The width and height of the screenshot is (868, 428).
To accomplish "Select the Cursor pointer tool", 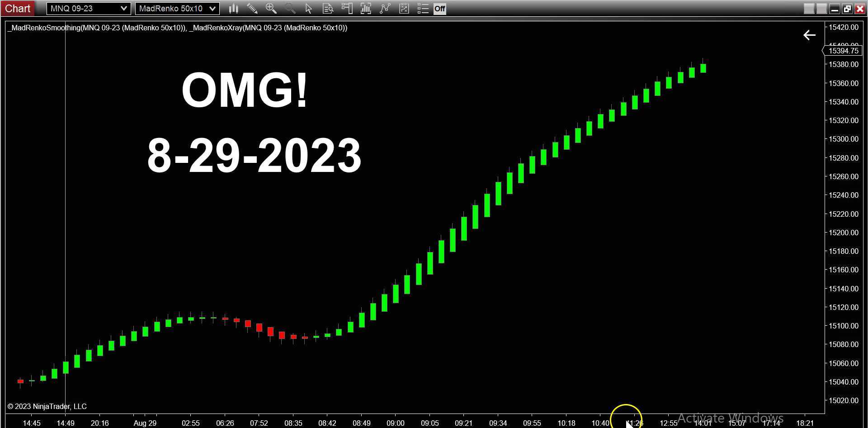I will [308, 8].
